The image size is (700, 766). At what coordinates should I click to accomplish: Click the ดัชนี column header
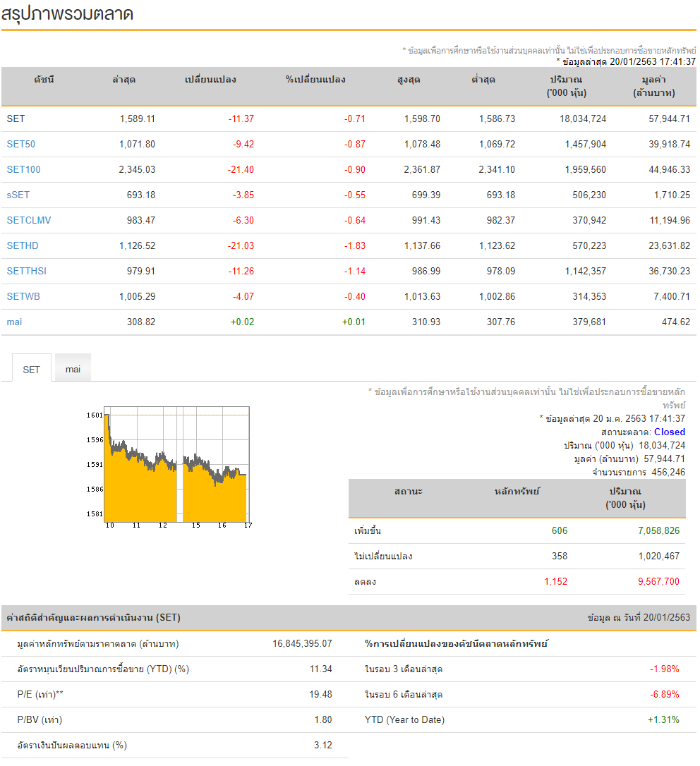(x=44, y=80)
